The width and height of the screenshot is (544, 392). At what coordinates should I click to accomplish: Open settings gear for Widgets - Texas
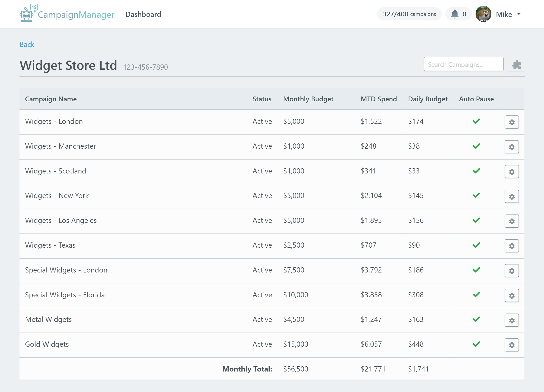512,246
